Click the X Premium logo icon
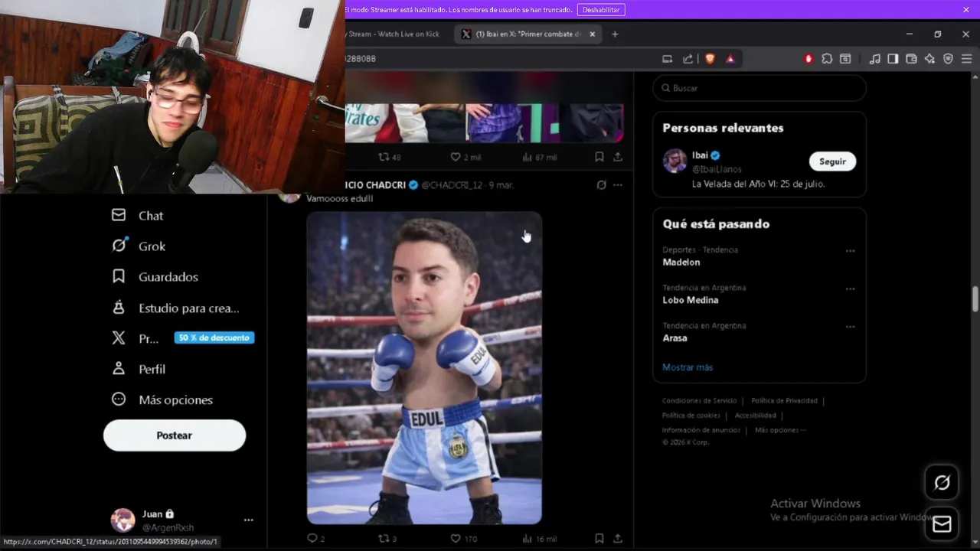The width and height of the screenshot is (980, 551). click(119, 337)
